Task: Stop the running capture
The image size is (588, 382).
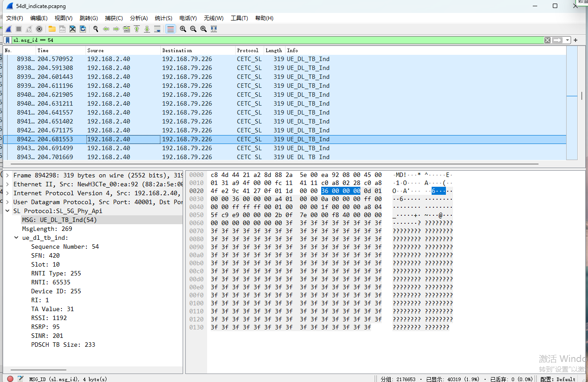Action: point(19,29)
